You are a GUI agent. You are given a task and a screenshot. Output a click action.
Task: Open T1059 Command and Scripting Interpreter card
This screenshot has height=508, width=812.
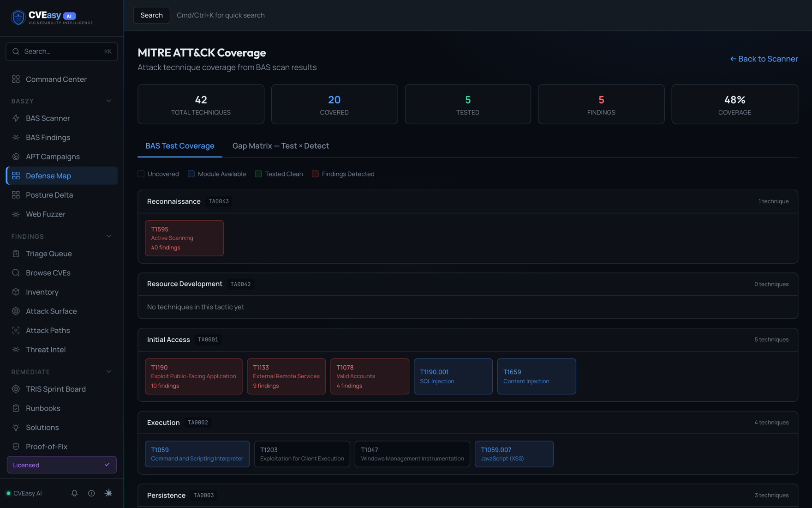click(x=197, y=454)
